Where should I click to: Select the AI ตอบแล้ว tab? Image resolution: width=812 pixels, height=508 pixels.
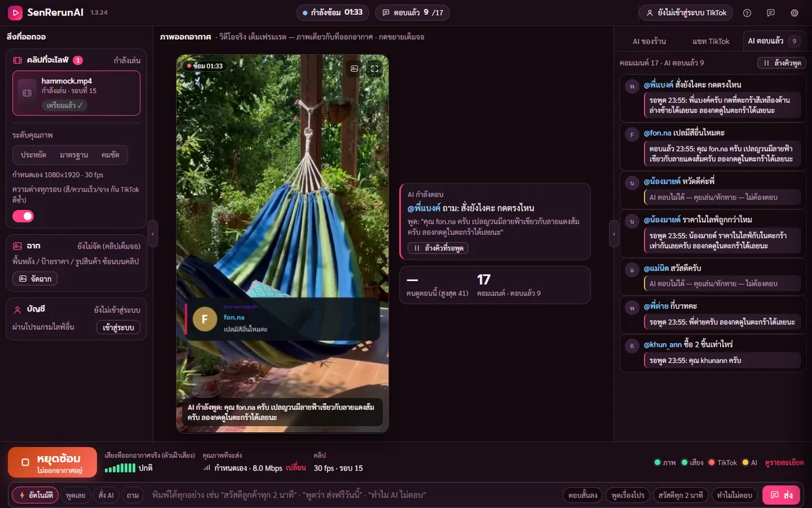(x=774, y=41)
